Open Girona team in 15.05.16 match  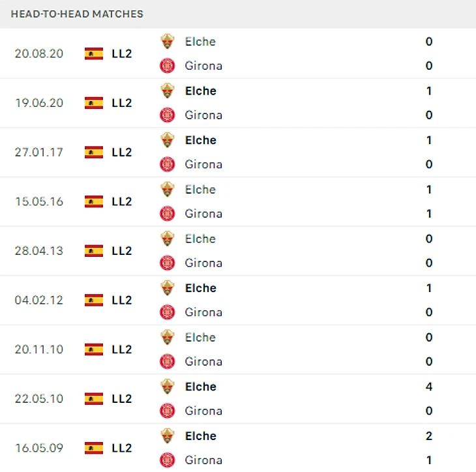[x=203, y=214]
